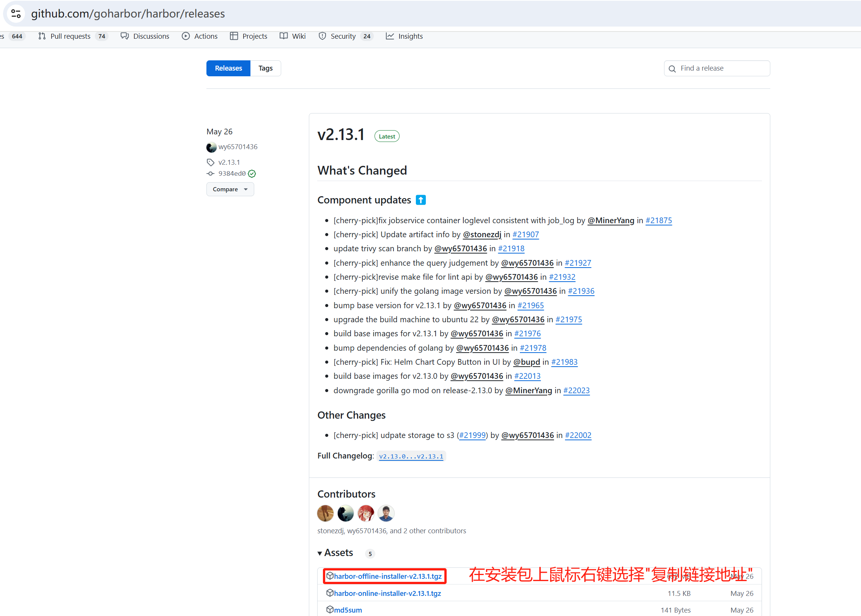Open pull request #22002
The image size is (861, 616).
pos(578,435)
